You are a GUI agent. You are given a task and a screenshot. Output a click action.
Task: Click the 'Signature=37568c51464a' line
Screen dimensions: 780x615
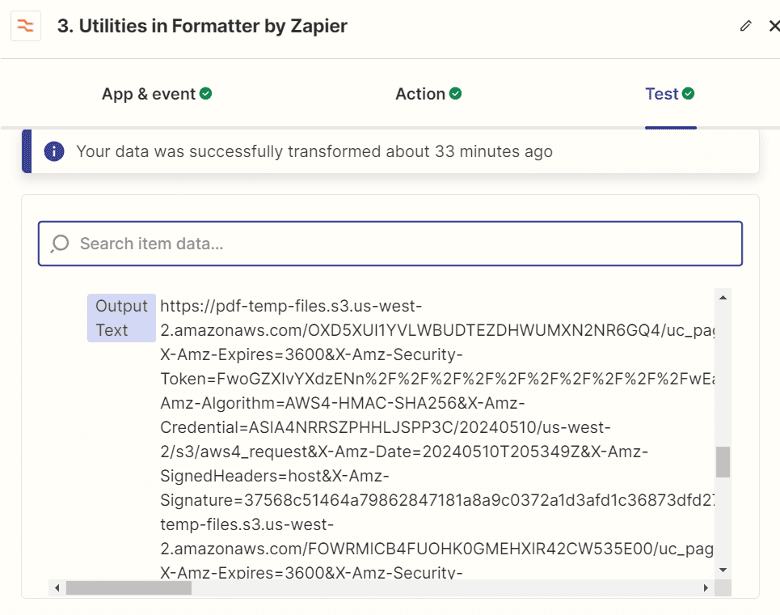(x=437, y=500)
